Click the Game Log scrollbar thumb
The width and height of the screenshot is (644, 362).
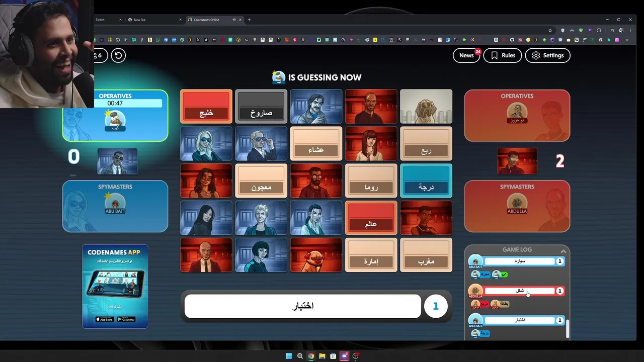568,329
